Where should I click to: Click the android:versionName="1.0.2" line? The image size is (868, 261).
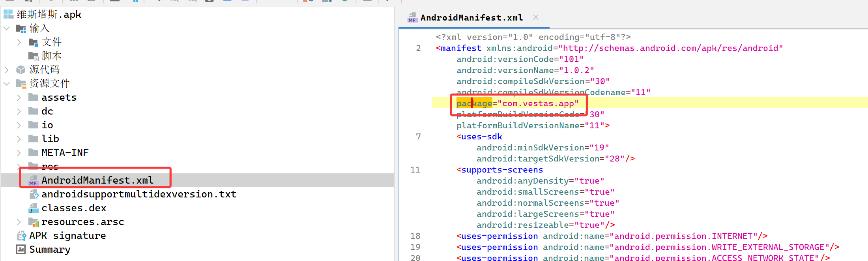pos(525,70)
